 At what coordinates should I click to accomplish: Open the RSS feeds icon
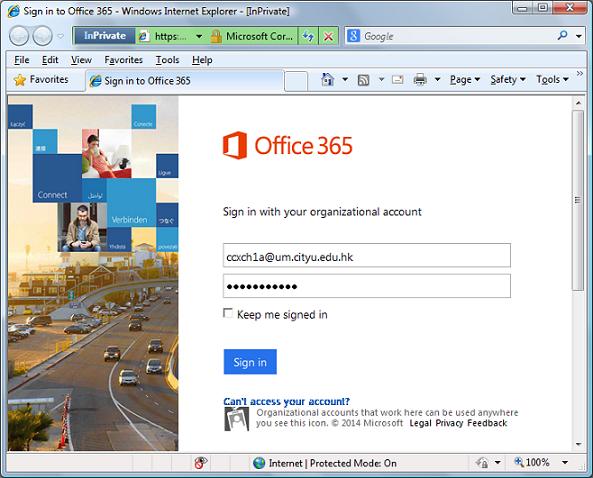tap(363, 80)
